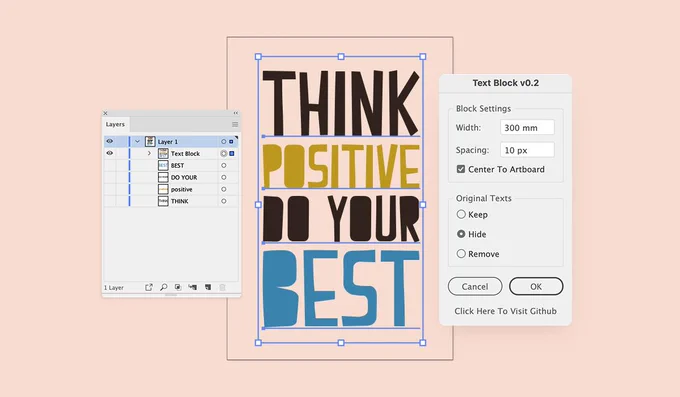Toggle visibility eye for Layer 1
The image size is (680, 397).
click(110, 141)
